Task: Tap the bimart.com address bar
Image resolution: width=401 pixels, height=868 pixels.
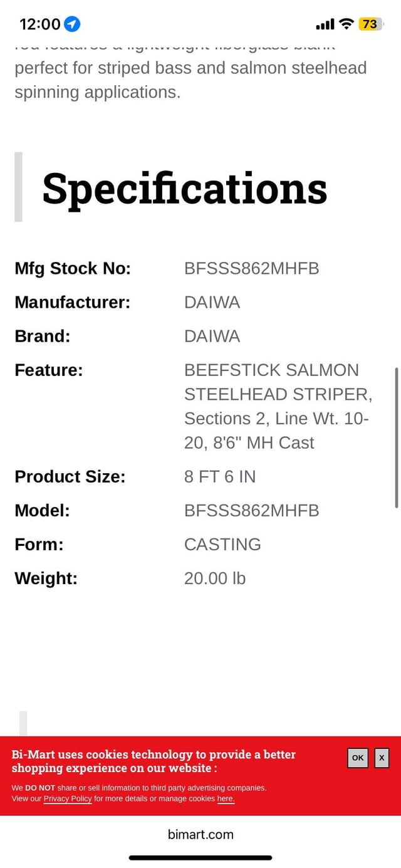Action: pos(200,834)
